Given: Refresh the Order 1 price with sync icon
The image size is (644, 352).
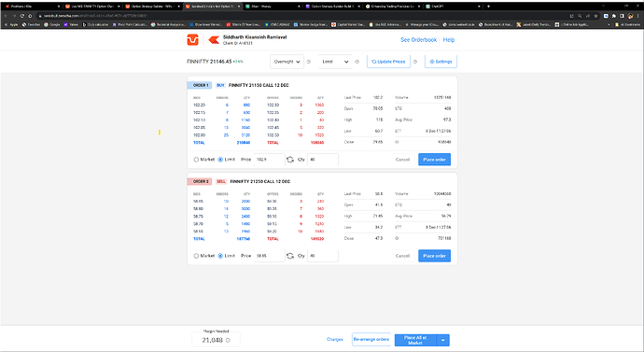Looking at the screenshot, I should (x=290, y=160).
